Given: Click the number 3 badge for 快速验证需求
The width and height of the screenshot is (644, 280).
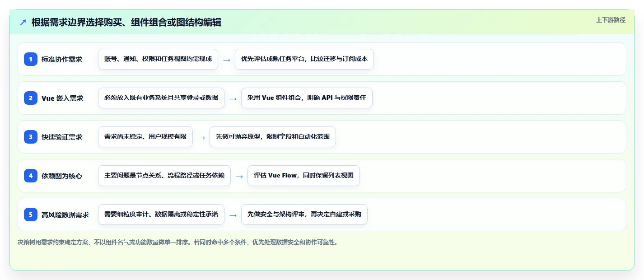Looking at the screenshot, I should click(x=31, y=137).
